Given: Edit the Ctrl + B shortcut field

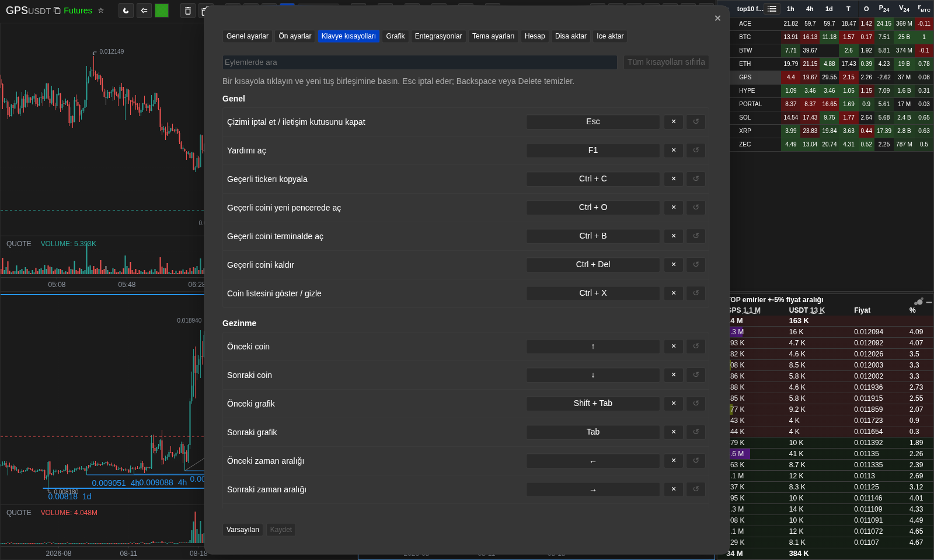Looking at the screenshot, I should 593,236.
